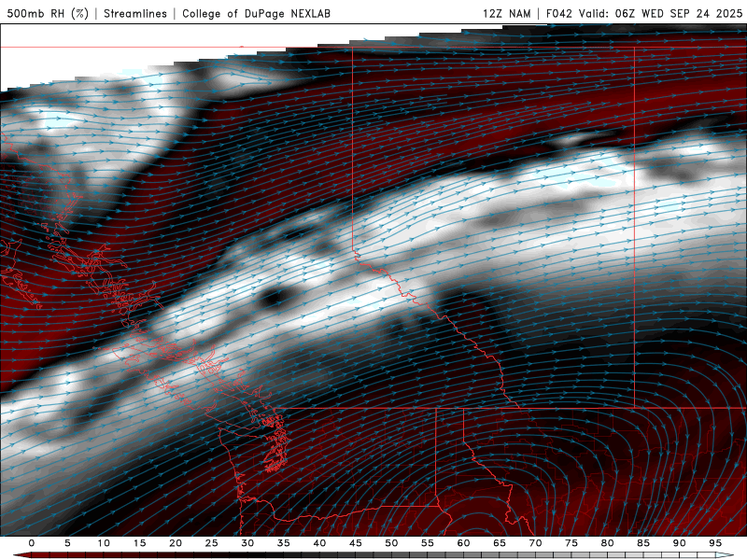The image size is (747, 560).
Task: Click the "500mb RH (%)" title text
Action: coord(48,13)
